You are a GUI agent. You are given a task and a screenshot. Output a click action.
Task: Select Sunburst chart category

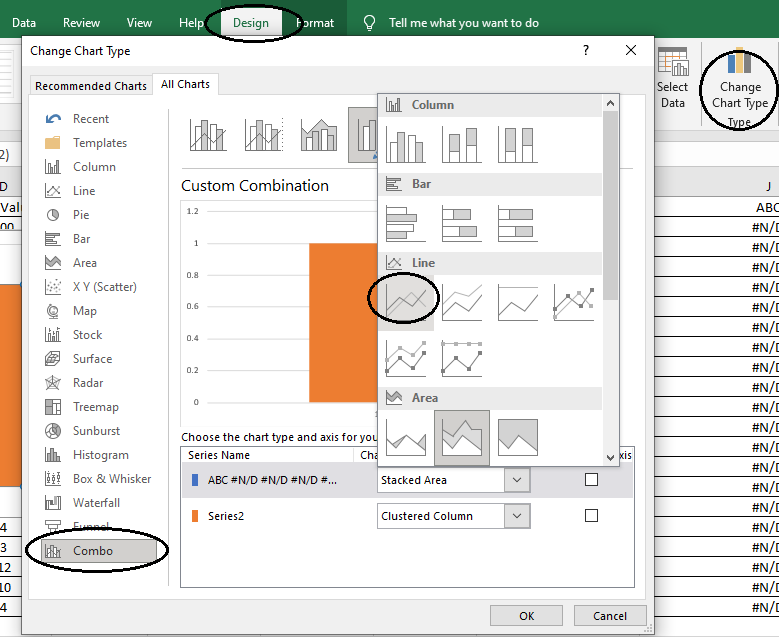click(x=96, y=430)
